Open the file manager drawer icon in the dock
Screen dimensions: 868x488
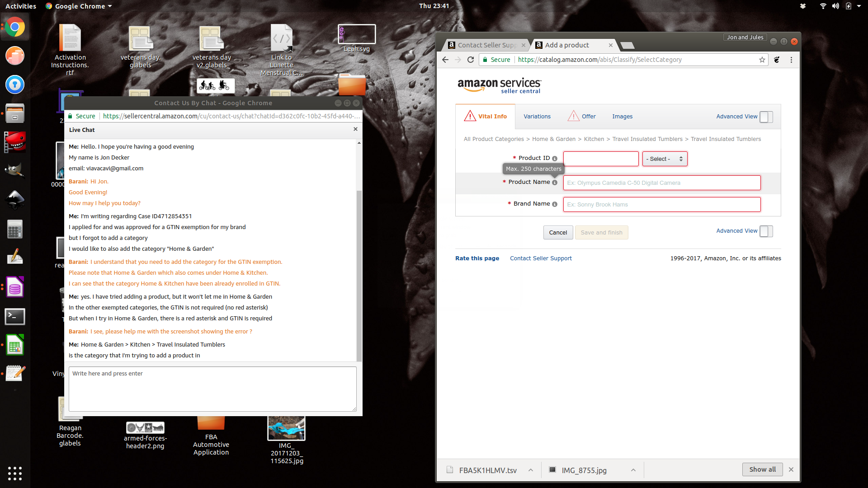coord(15,113)
